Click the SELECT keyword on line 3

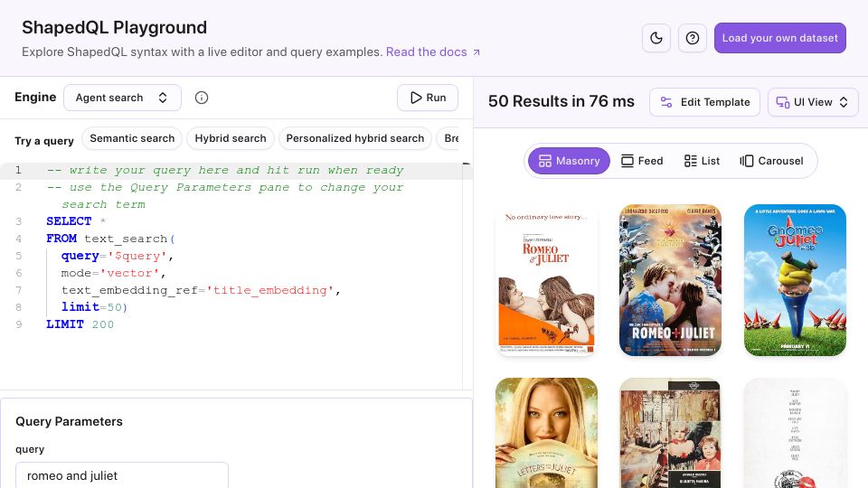click(69, 221)
